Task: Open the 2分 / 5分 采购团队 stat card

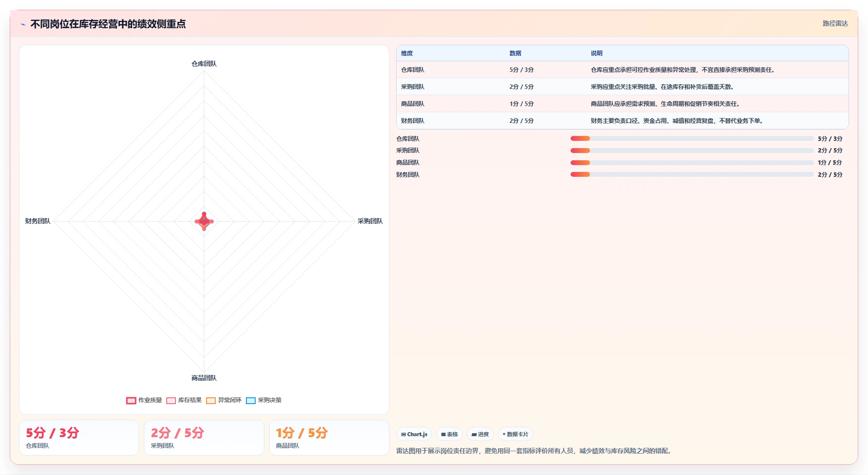Action: point(204,438)
